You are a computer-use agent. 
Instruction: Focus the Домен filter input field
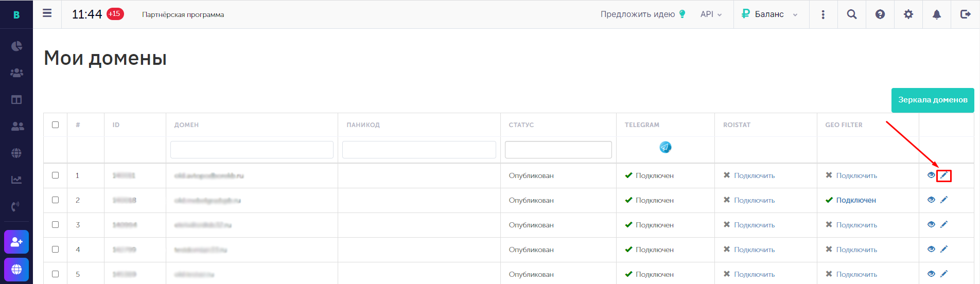(252, 150)
